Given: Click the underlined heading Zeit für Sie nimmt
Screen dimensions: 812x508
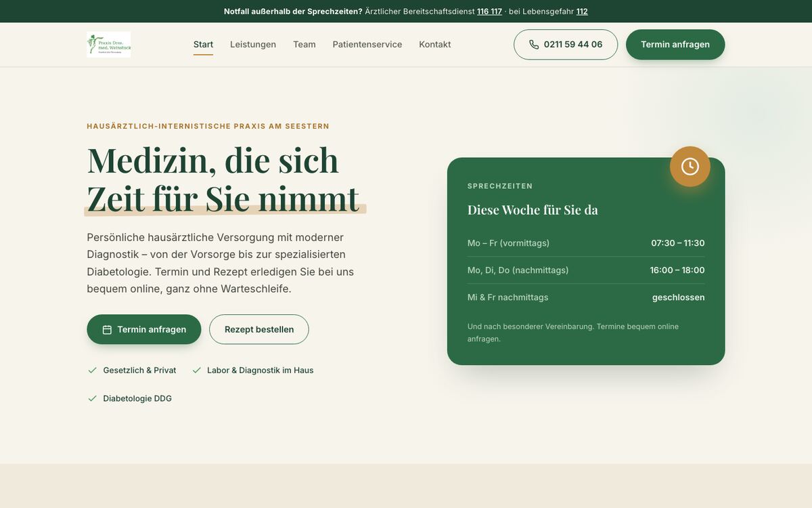Looking at the screenshot, I should click(x=223, y=198).
